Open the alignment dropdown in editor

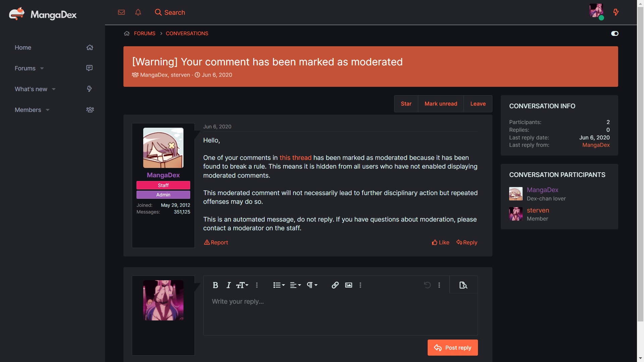295,285
